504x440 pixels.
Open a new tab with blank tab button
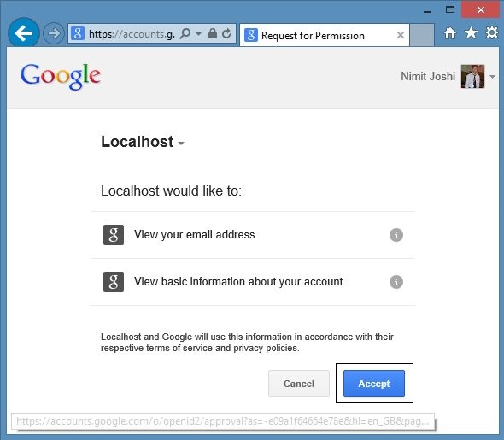(422, 35)
